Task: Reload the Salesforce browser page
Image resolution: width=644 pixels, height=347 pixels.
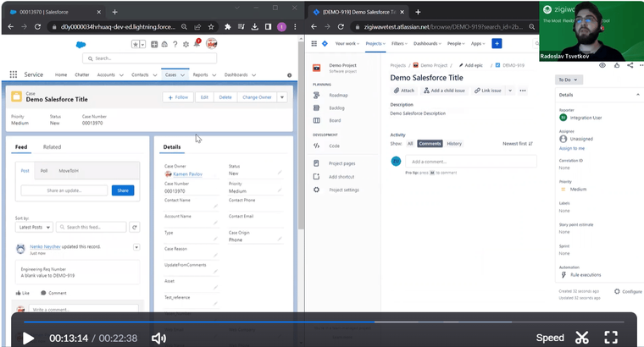Action: (x=37, y=27)
